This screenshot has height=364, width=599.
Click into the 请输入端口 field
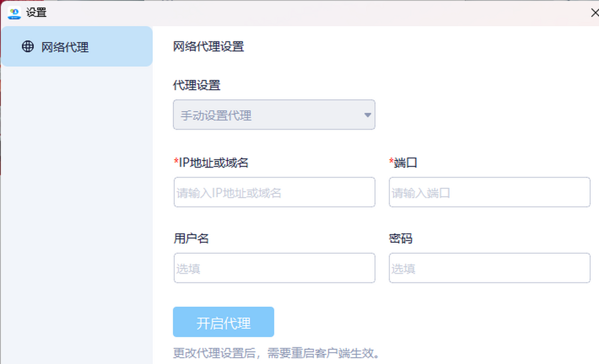pos(489,192)
